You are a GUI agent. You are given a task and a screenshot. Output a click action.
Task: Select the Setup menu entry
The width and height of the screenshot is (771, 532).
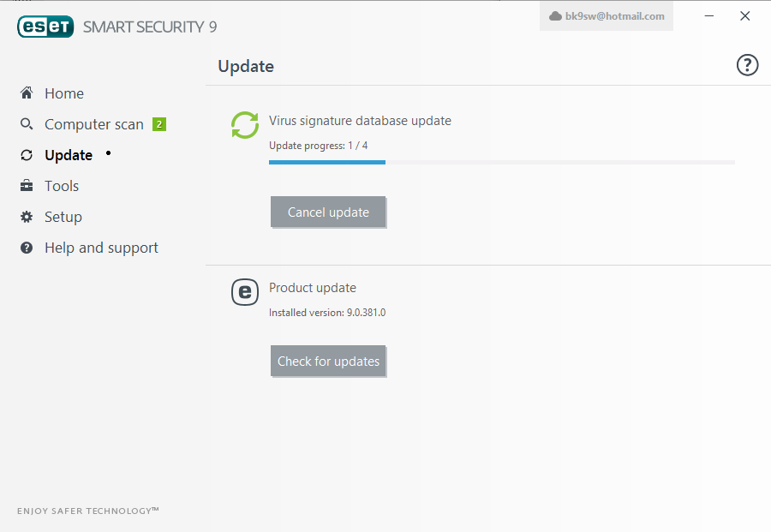point(63,217)
